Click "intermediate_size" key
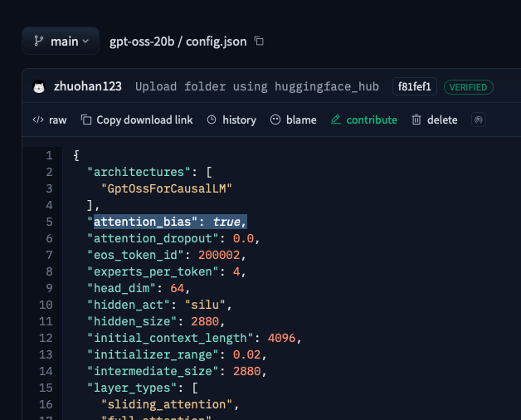 (153, 372)
